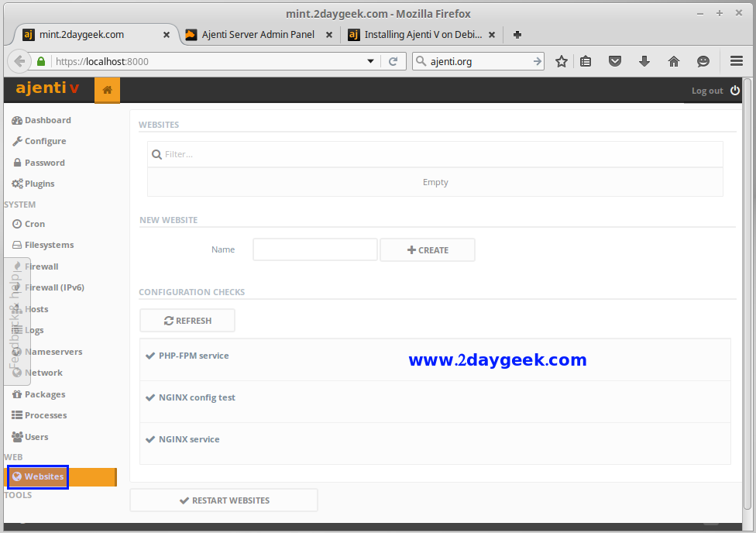This screenshot has width=756, height=533.
Task: Open the Firefox hamburger menu
Action: [736, 60]
